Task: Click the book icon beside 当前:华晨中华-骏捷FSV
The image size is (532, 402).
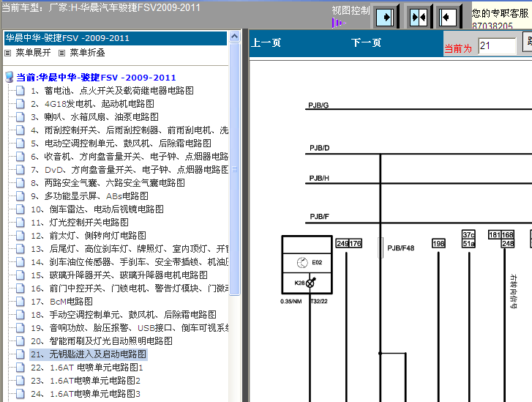Action: 10,77
